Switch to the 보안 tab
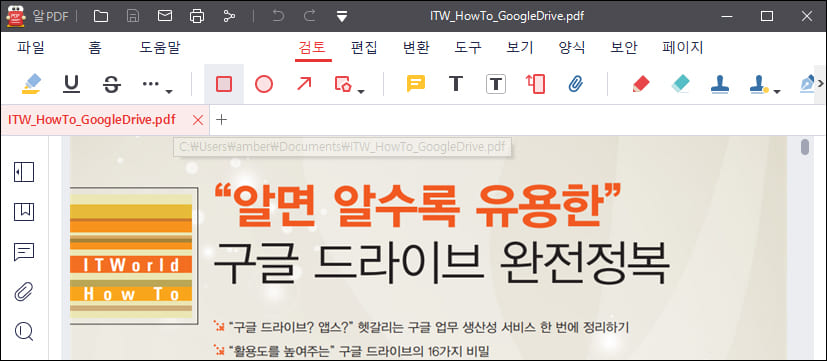Viewport: 827px width, 361px height. click(624, 48)
